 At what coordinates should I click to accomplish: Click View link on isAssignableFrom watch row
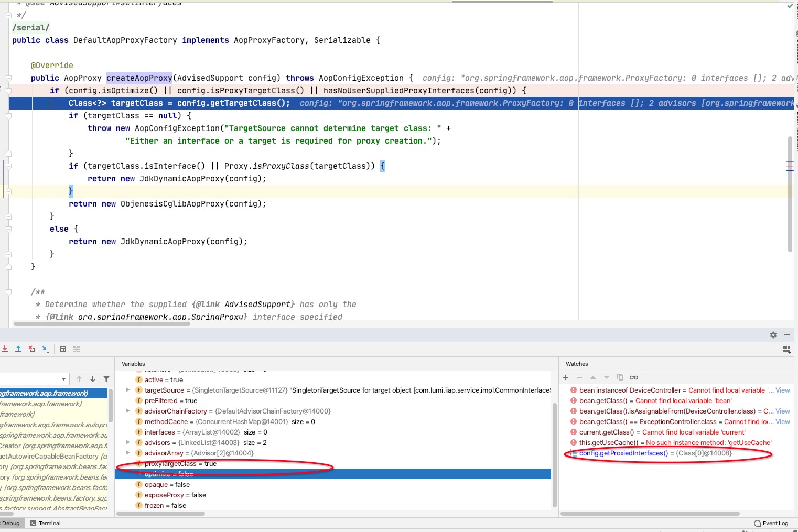(783, 411)
